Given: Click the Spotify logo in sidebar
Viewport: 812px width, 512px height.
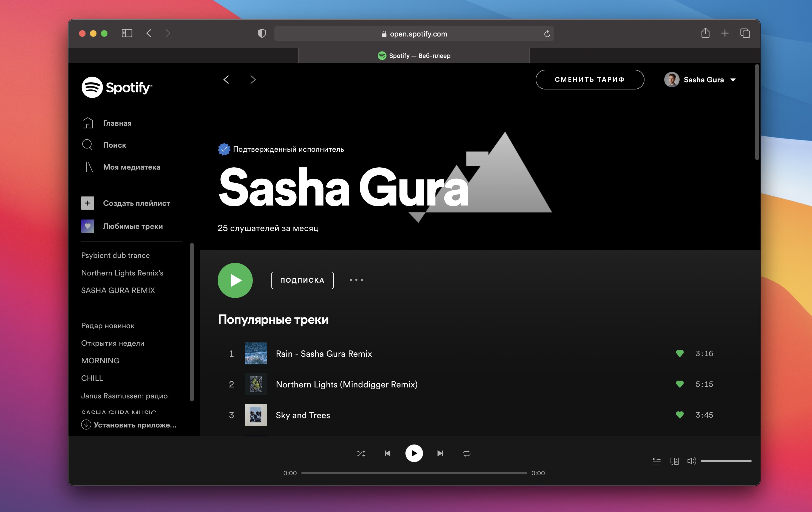Looking at the screenshot, I should click(117, 88).
